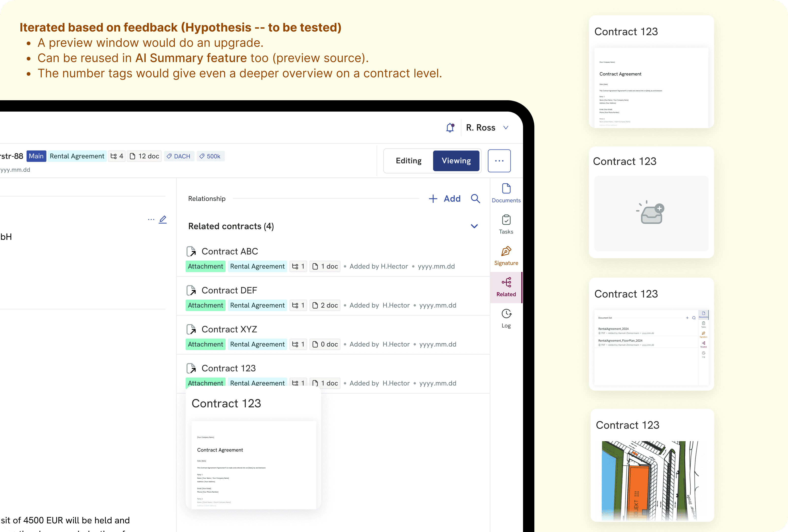
Task: Open Contract XYZ
Action: pyautogui.click(x=229, y=329)
